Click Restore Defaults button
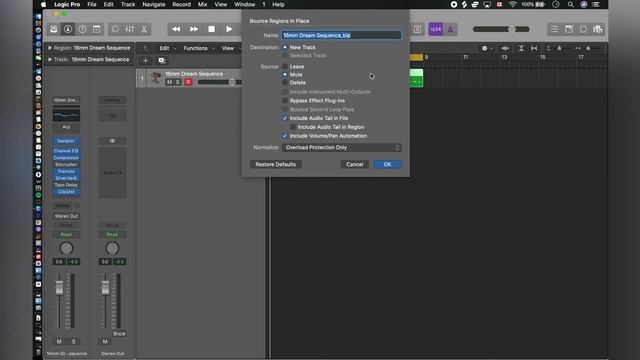640x360 pixels. [276, 164]
